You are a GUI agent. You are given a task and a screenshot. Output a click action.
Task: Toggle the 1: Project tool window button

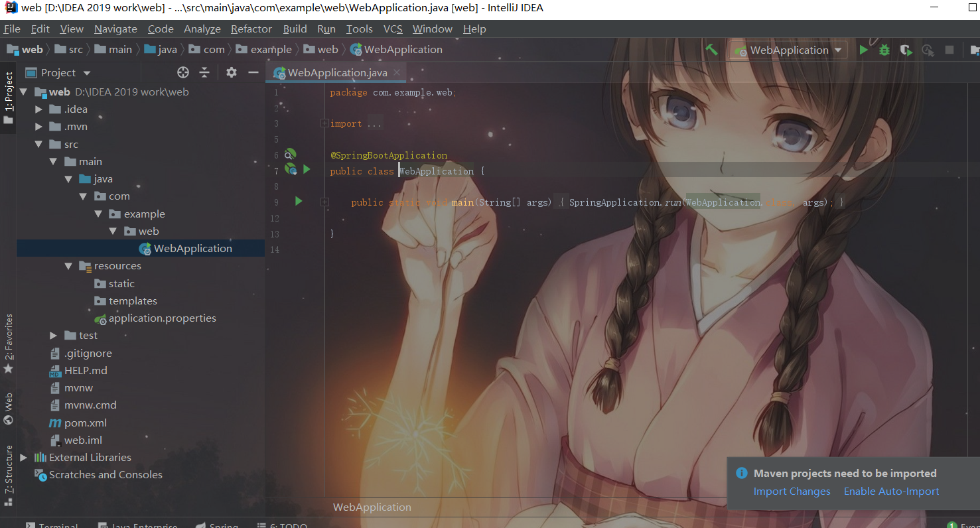click(x=8, y=98)
